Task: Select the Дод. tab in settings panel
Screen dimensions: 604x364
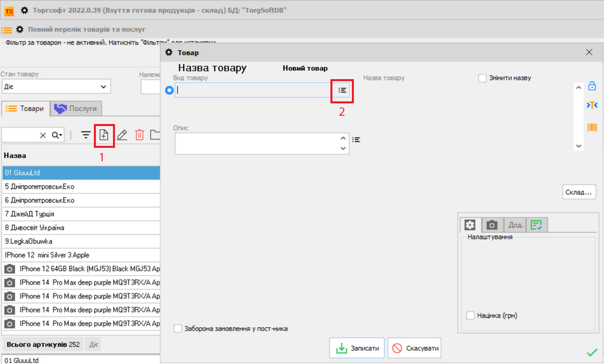Action: coord(515,225)
